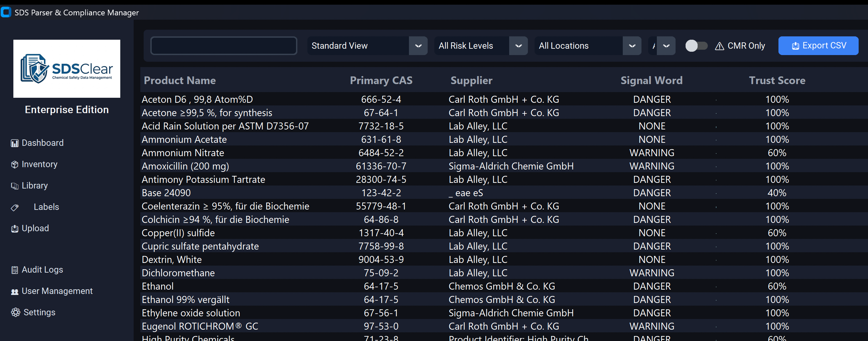Click the Inventory box icon
This screenshot has height=341, width=868.
[14, 164]
